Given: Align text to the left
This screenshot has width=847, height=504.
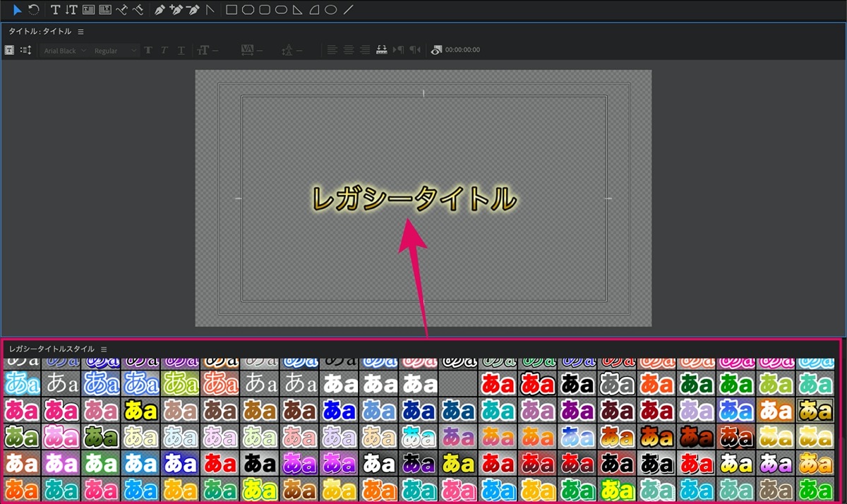Looking at the screenshot, I should point(332,50).
